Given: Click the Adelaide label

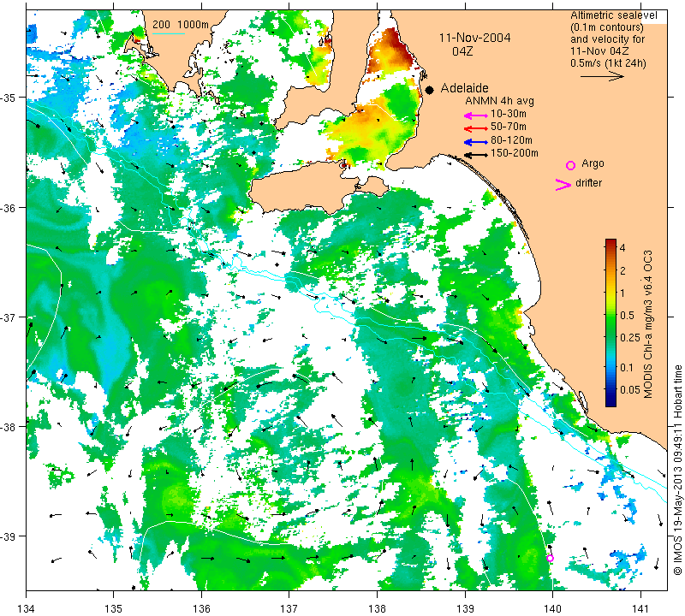Looking at the screenshot, I should tap(464, 88).
